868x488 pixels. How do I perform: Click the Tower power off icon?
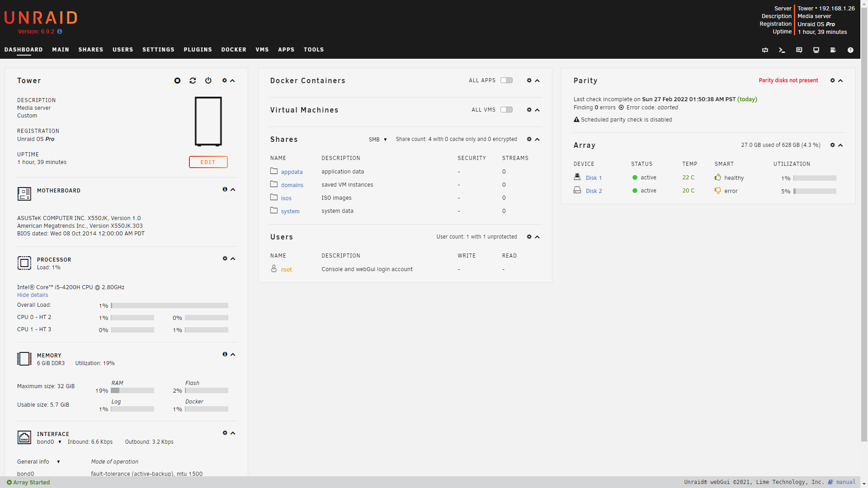pos(208,80)
